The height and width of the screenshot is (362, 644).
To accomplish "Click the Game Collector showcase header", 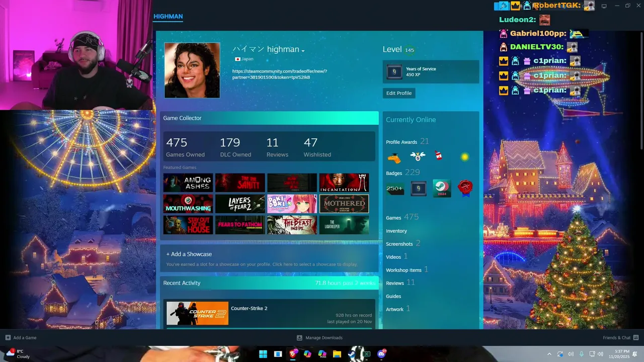I will tap(269, 118).
